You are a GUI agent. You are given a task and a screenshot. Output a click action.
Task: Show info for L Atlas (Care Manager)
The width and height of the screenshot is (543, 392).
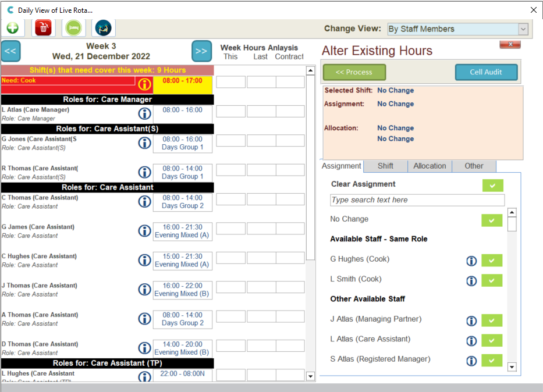(144, 113)
